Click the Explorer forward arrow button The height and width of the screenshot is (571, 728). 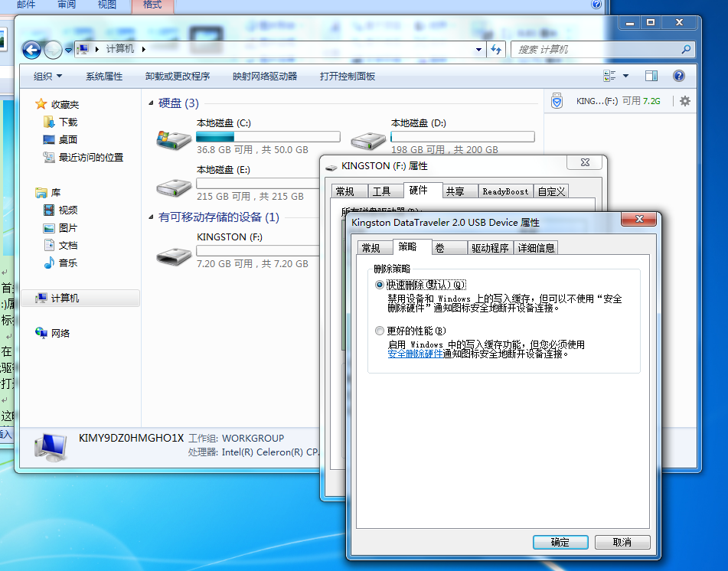pyautogui.click(x=53, y=50)
